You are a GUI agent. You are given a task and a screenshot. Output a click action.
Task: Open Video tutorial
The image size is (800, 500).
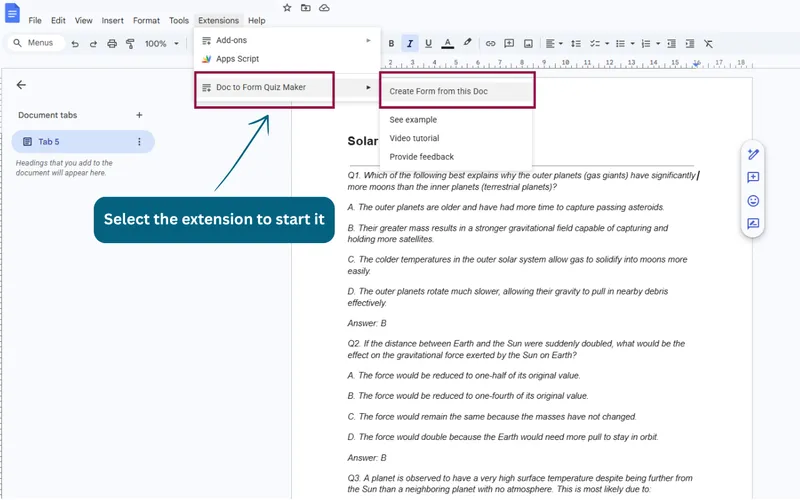414,138
